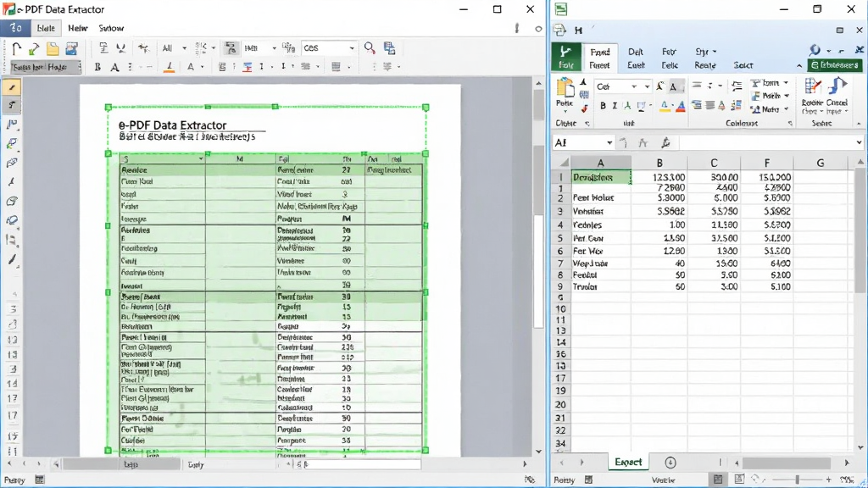This screenshot has width=868, height=488.
Task: Toggle the second tool in PDF left sidebar
Action: [12, 105]
